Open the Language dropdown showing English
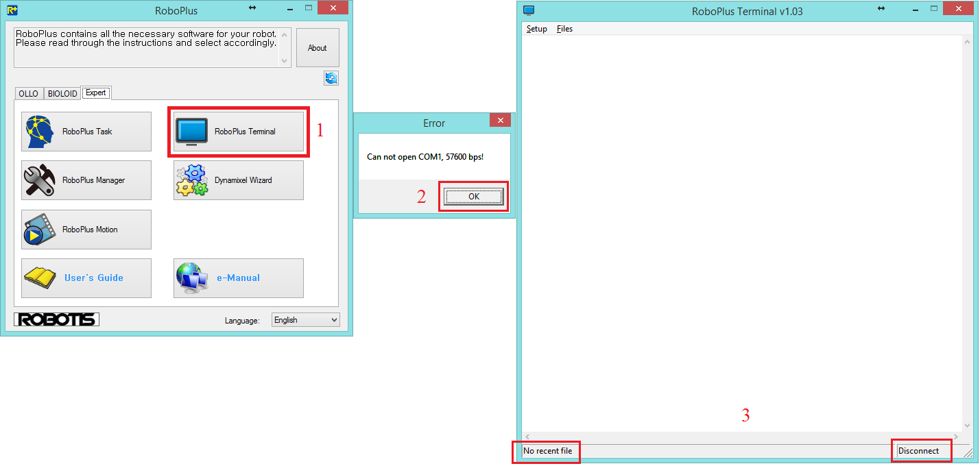 [306, 320]
